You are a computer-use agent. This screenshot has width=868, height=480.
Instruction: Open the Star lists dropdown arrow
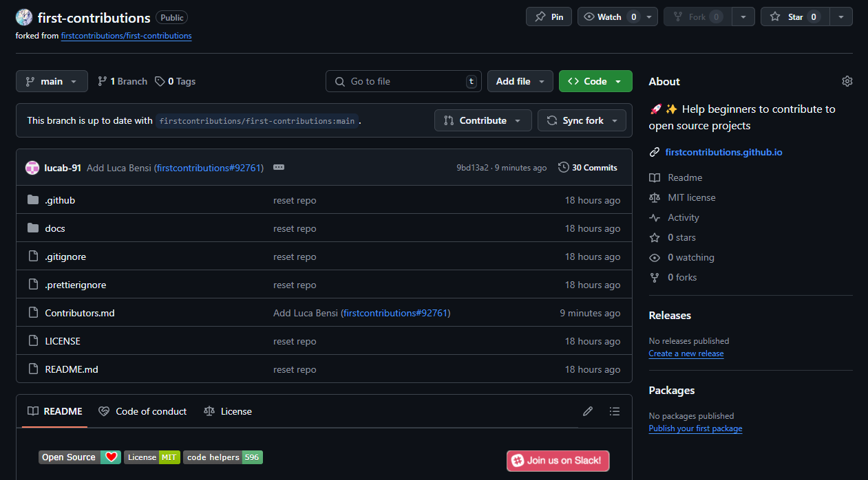coord(841,17)
